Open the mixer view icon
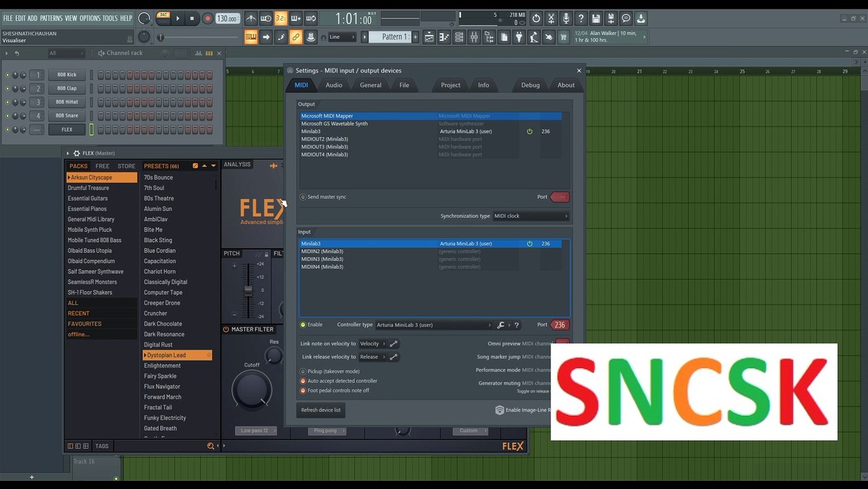Screen dimensions: 868x489 [x=474, y=37]
